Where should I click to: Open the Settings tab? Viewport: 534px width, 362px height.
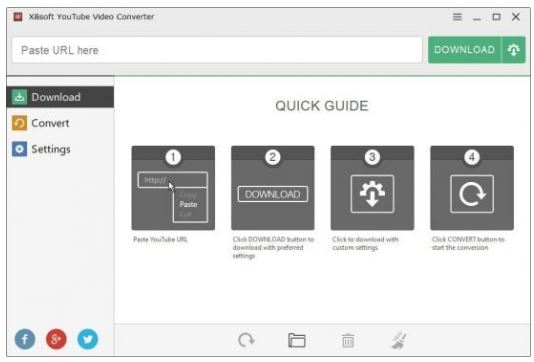click(x=60, y=149)
